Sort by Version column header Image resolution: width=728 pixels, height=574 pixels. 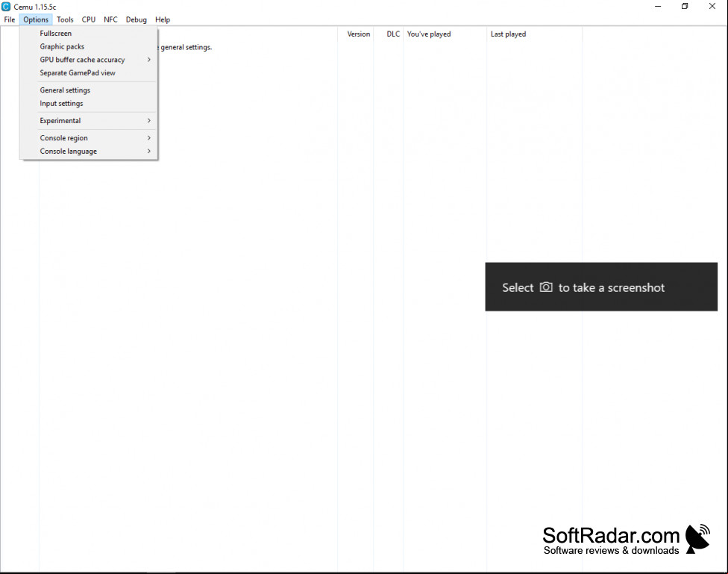pyautogui.click(x=356, y=34)
